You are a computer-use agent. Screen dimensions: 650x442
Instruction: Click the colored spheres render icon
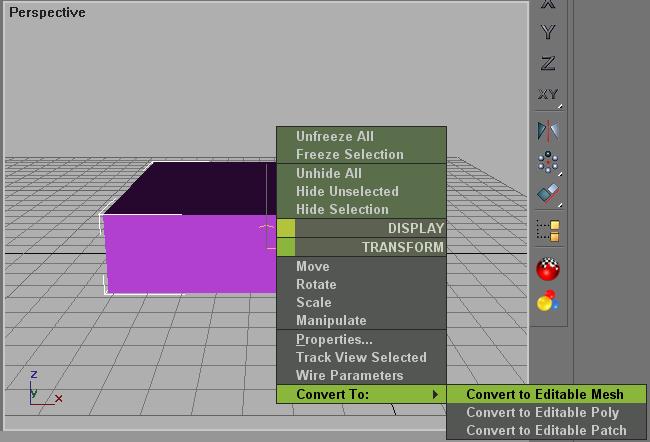point(548,301)
